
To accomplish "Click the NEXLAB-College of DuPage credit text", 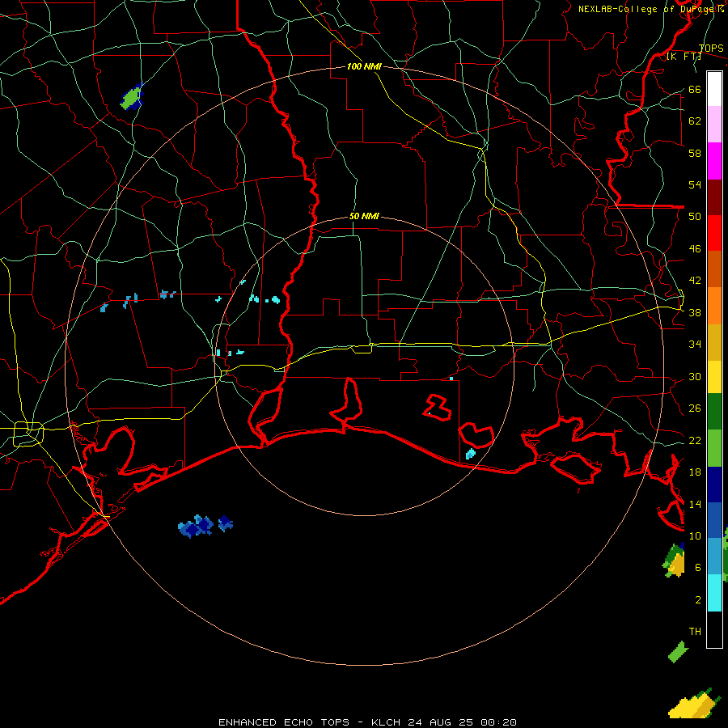I will [x=651, y=9].
